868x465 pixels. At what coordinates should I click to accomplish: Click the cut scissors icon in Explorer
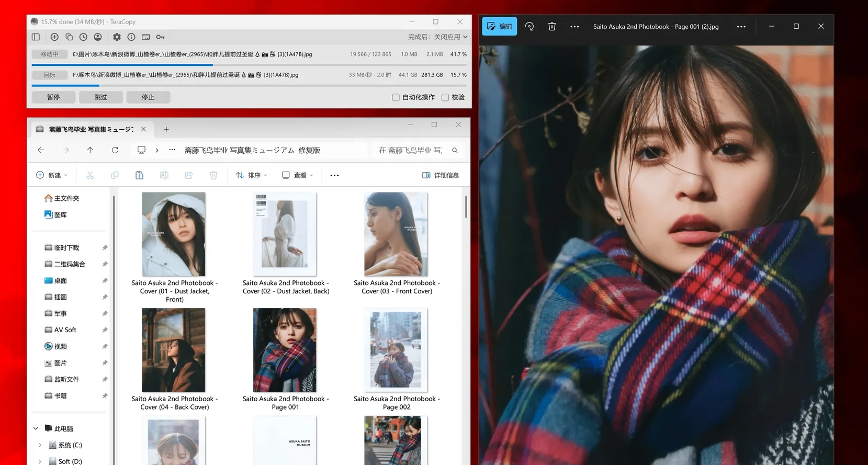pyautogui.click(x=90, y=175)
